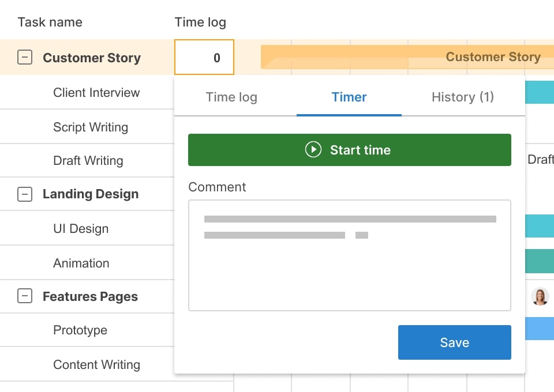554x392 pixels.
Task: Select the Timer tab
Action: pos(349,97)
